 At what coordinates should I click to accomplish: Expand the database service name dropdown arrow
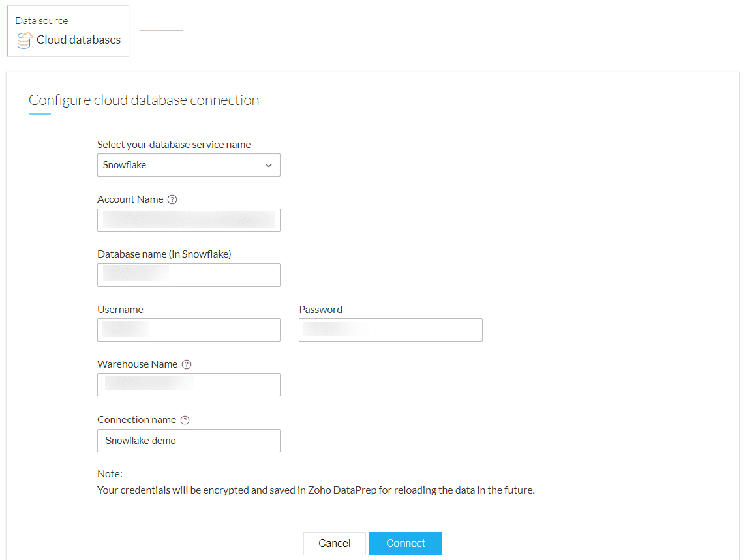coord(269,166)
